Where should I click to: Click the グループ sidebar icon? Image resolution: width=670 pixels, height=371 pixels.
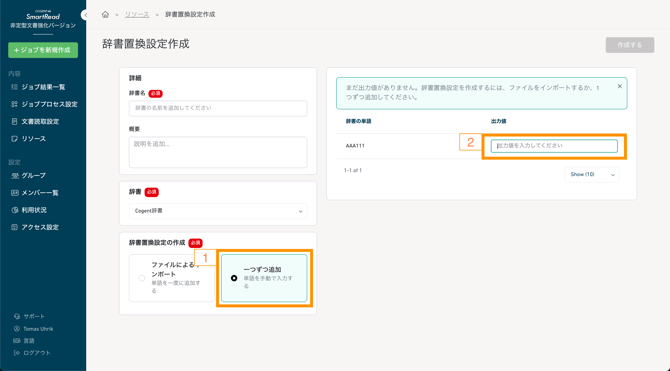point(15,176)
